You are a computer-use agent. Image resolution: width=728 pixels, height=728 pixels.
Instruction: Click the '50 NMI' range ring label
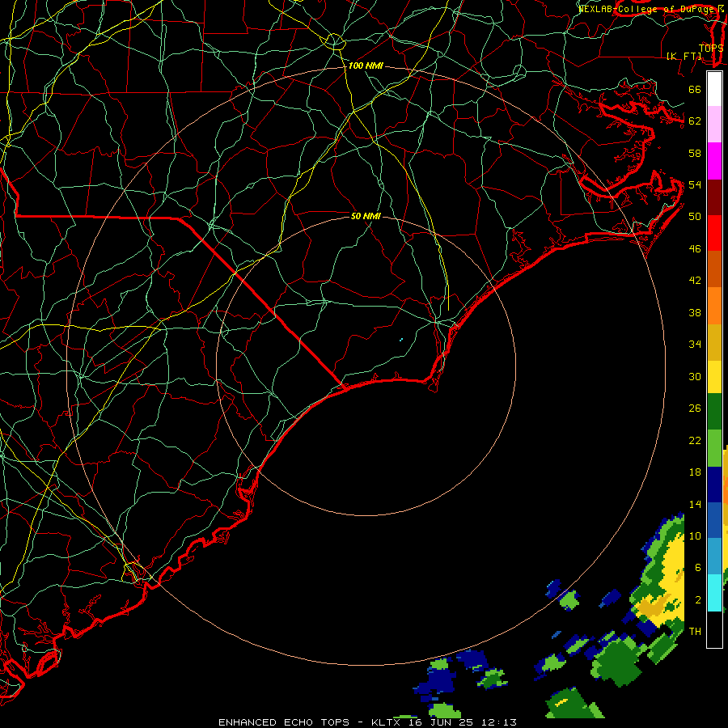[x=366, y=216]
